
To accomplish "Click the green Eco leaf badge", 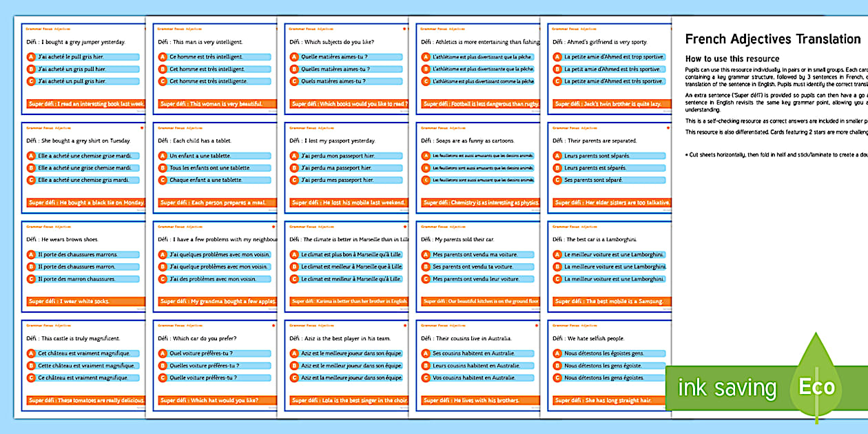I will pyautogui.click(x=816, y=386).
